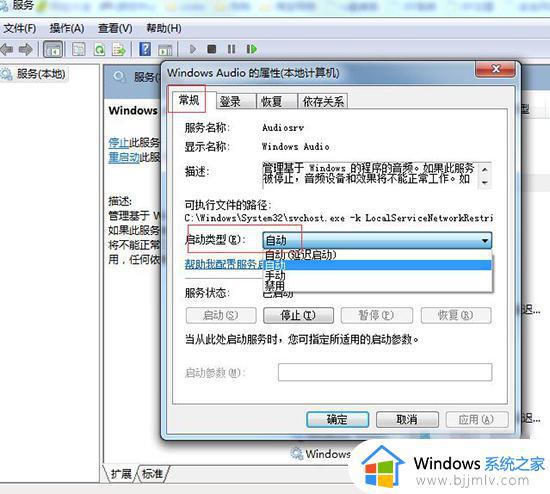Open the 帮助(H) menu

pyautogui.click(x=163, y=28)
